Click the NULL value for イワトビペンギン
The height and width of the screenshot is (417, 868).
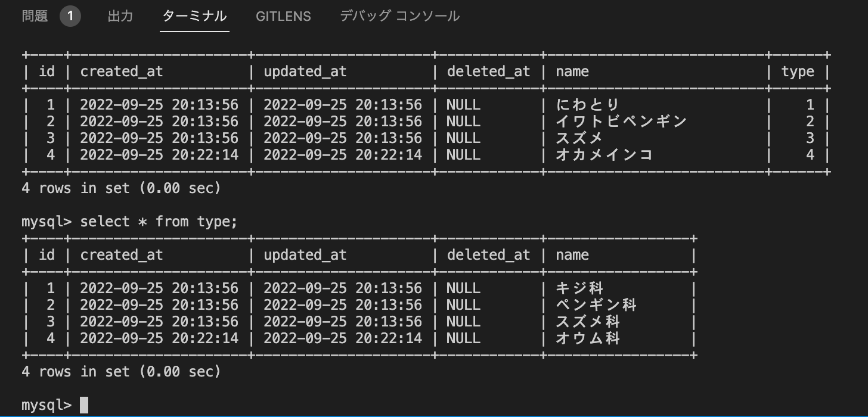click(463, 121)
